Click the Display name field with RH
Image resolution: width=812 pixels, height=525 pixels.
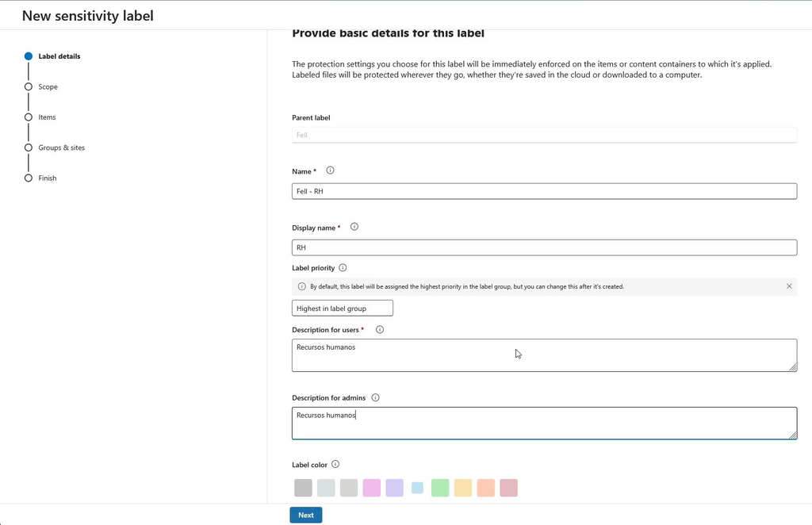coord(544,247)
